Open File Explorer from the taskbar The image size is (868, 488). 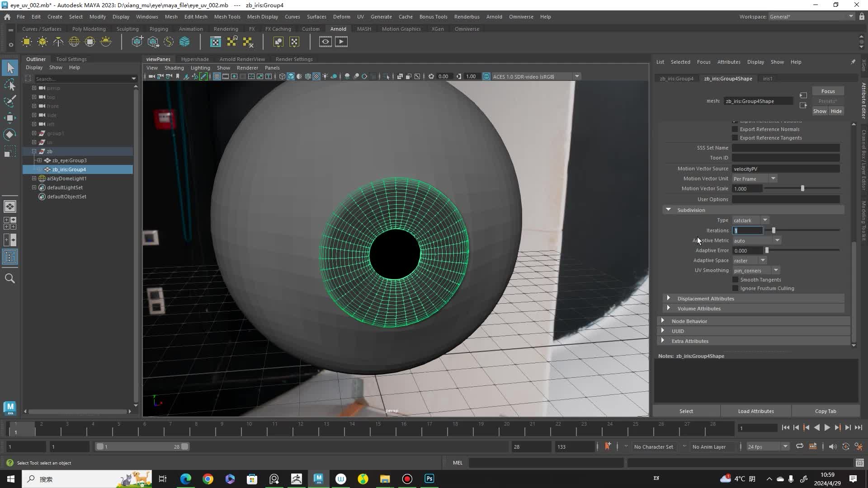(385, 479)
